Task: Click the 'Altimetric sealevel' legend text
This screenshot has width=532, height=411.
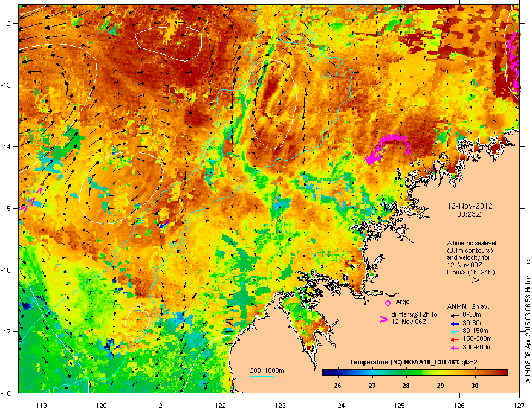Action: click(x=472, y=243)
